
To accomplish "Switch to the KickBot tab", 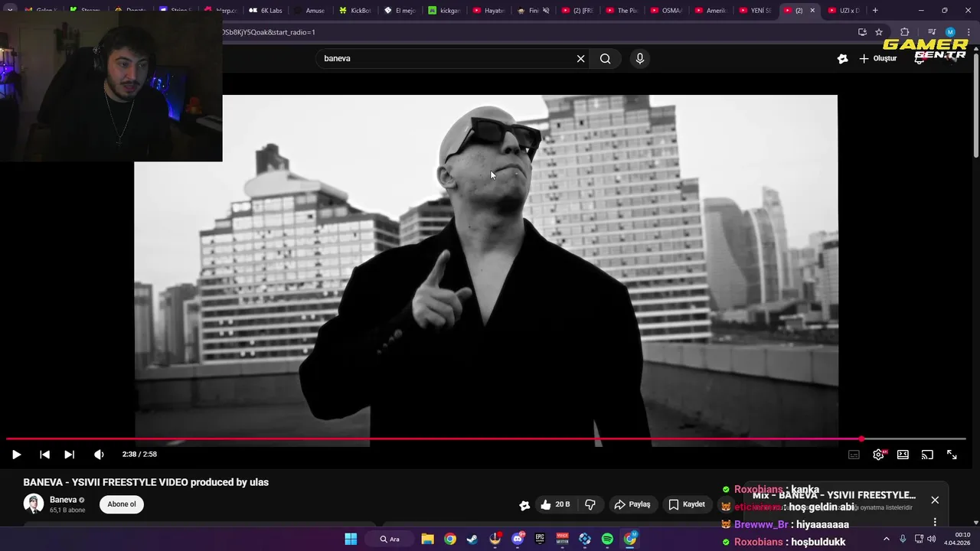I will coord(354,11).
